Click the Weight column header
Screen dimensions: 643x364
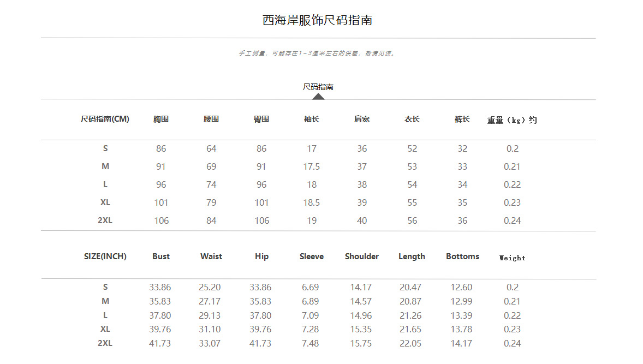click(x=512, y=258)
